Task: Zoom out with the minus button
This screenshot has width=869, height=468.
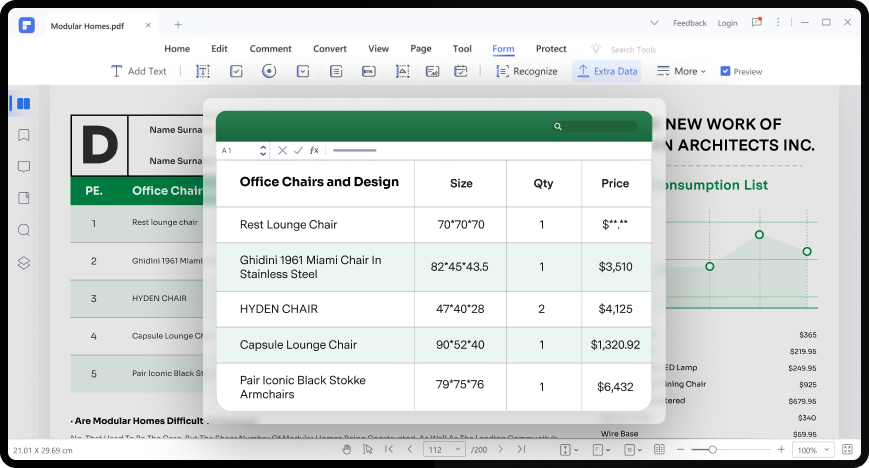Action: click(681, 450)
